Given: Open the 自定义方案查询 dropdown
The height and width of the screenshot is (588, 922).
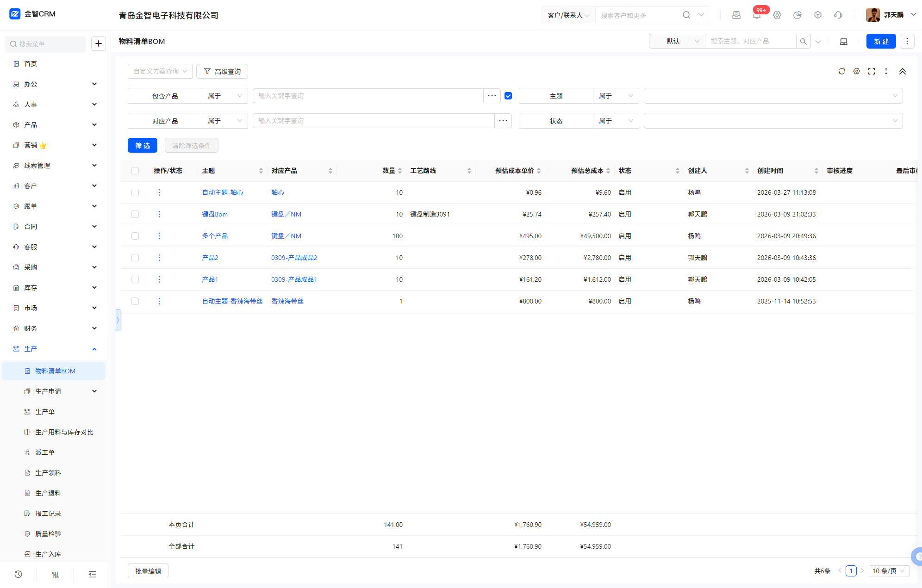Looking at the screenshot, I should 160,71.
